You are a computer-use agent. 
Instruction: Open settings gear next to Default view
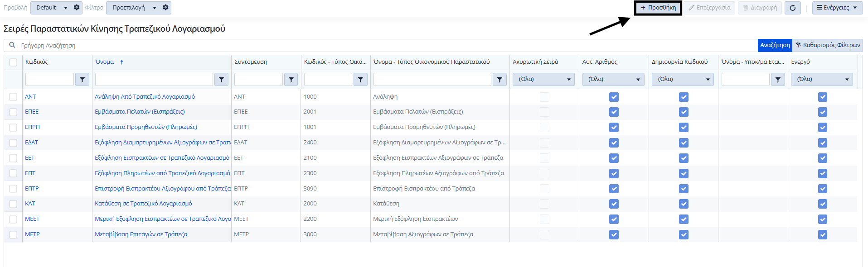pyautogui.click(x=77, y=8)
